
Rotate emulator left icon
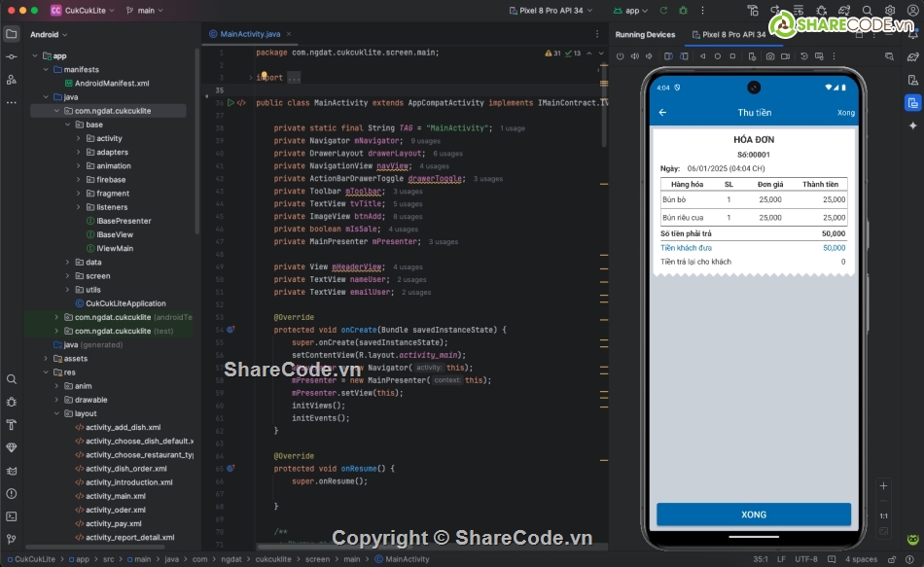click(x=668, y=56)
